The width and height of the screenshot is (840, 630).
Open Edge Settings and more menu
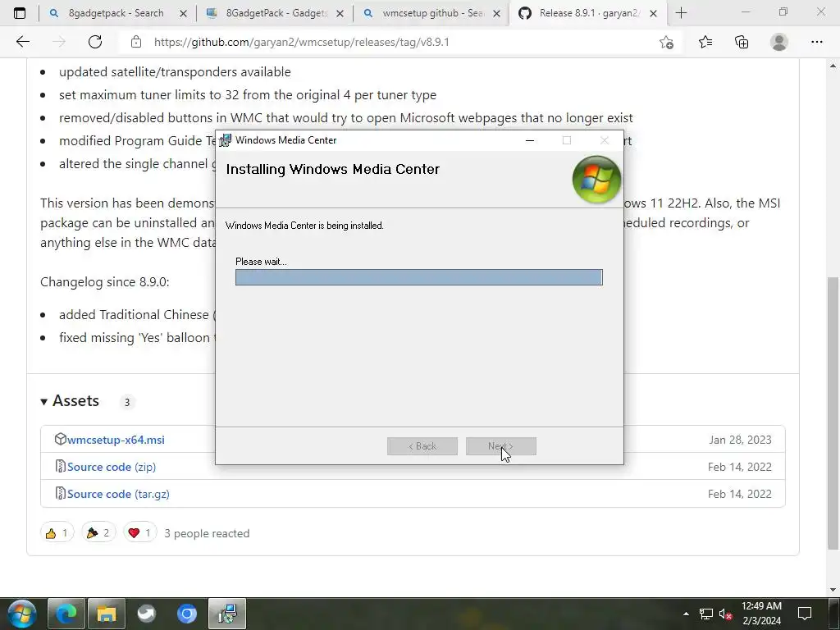pos(816,42)
